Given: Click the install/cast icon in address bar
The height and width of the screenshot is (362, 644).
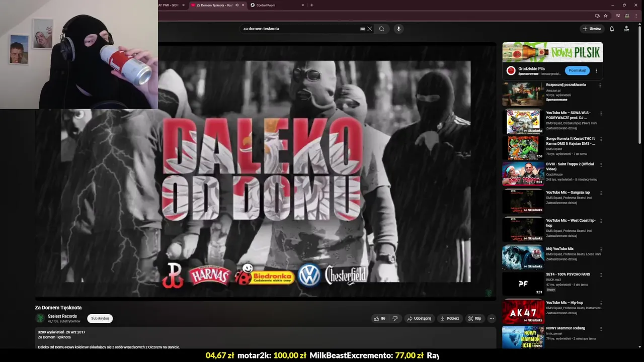Looking at the screenshot, I should (x=597, y=16).
